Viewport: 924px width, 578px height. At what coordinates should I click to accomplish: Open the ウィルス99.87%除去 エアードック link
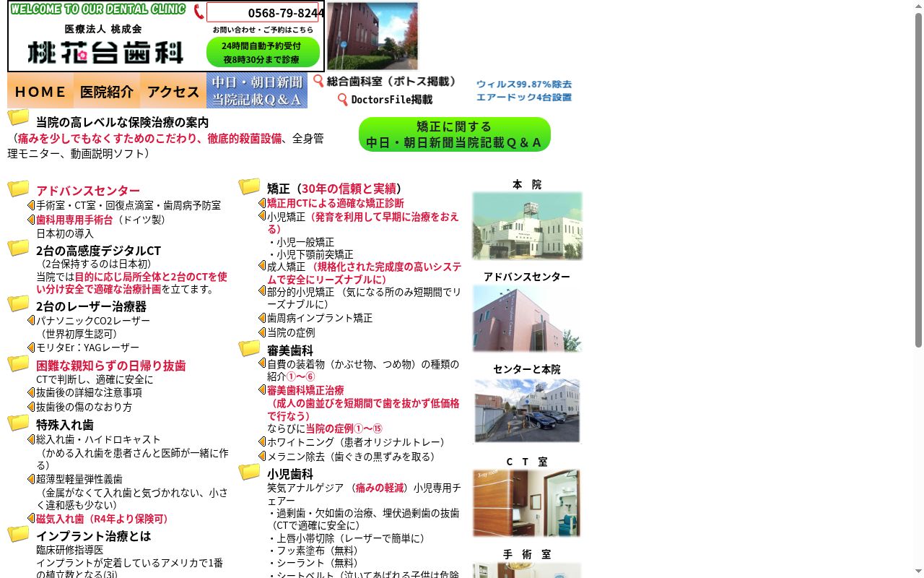click(x=524, y=90)
